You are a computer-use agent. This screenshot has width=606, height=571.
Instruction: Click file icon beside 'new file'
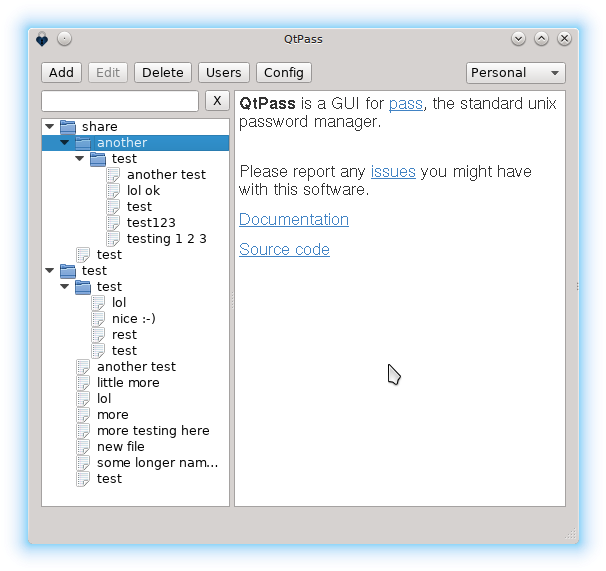[83, 447]
